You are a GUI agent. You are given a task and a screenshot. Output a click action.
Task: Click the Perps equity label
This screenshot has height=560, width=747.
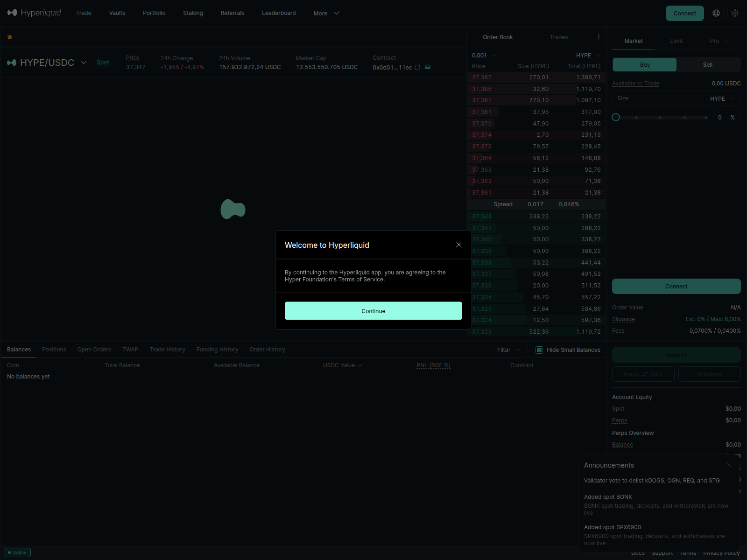[620, 420]
